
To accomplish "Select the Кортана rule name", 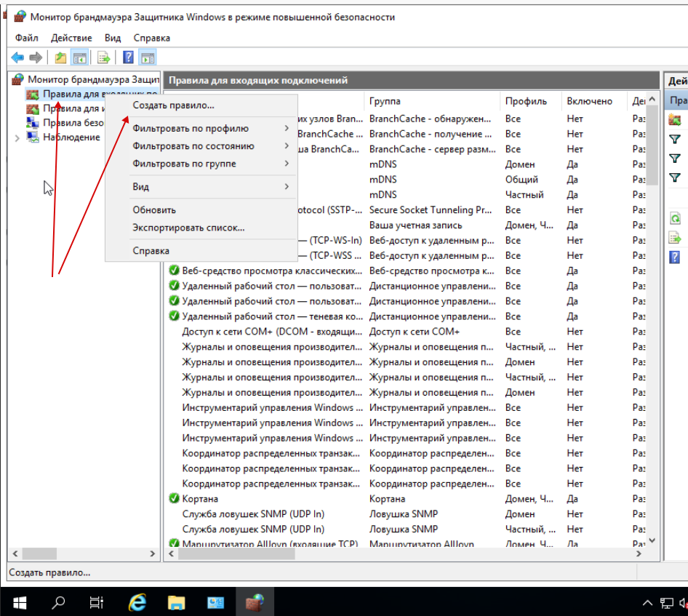I will point(200,499).
